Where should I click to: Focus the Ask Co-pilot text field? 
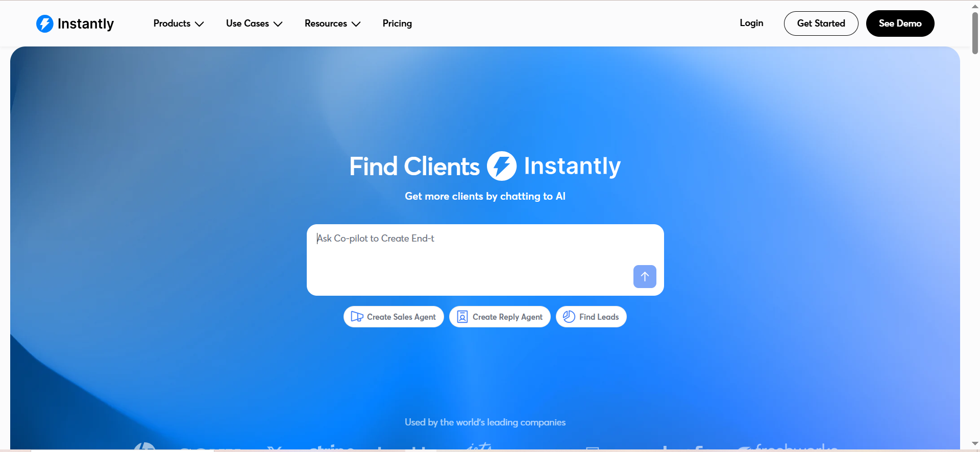click(485, 259)
